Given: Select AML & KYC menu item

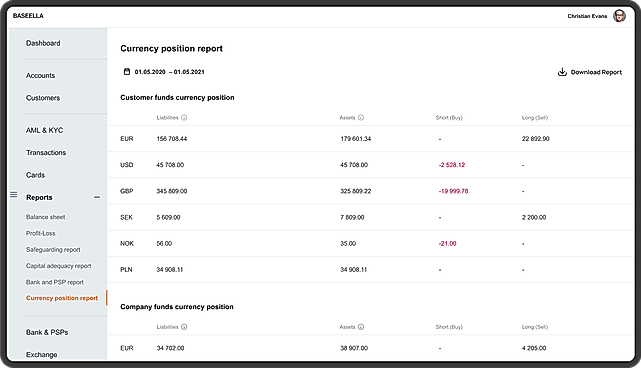Looking at the screenshot, I should tap(45, 130).
